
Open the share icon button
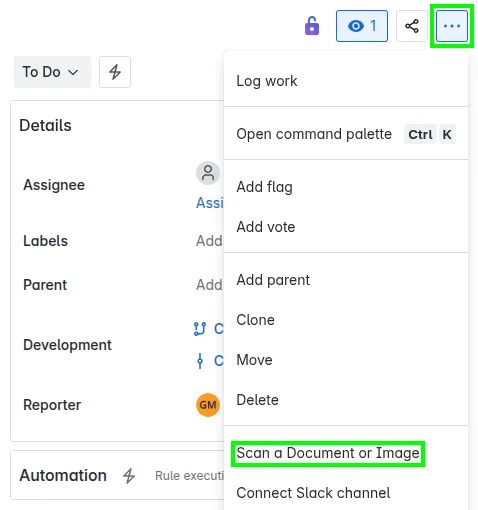412,26
